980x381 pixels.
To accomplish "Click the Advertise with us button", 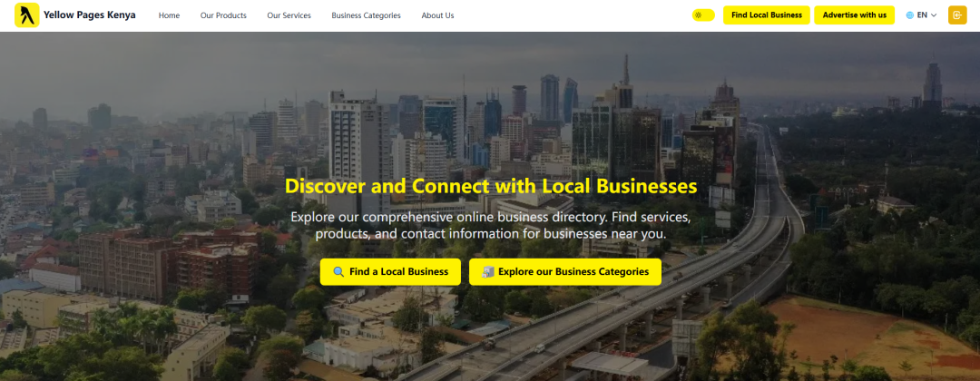I will (854, 15).
